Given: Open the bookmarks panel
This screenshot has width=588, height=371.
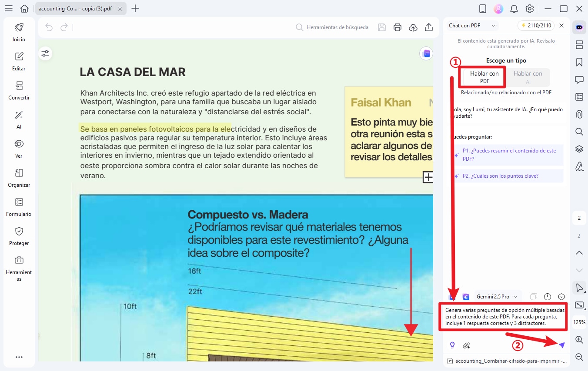Looking at the screenshot, I should click(x=579, y=62).
